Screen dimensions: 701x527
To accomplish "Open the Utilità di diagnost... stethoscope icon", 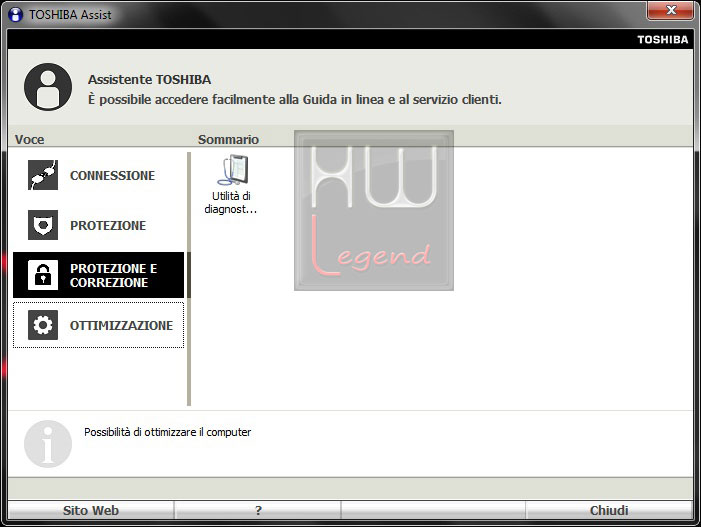I will coord(233,170).
